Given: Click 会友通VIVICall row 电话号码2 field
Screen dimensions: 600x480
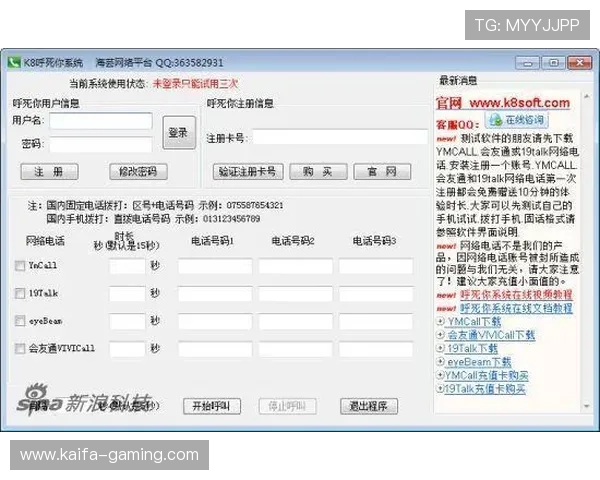Looking at the screenshot, I should 296,349.
